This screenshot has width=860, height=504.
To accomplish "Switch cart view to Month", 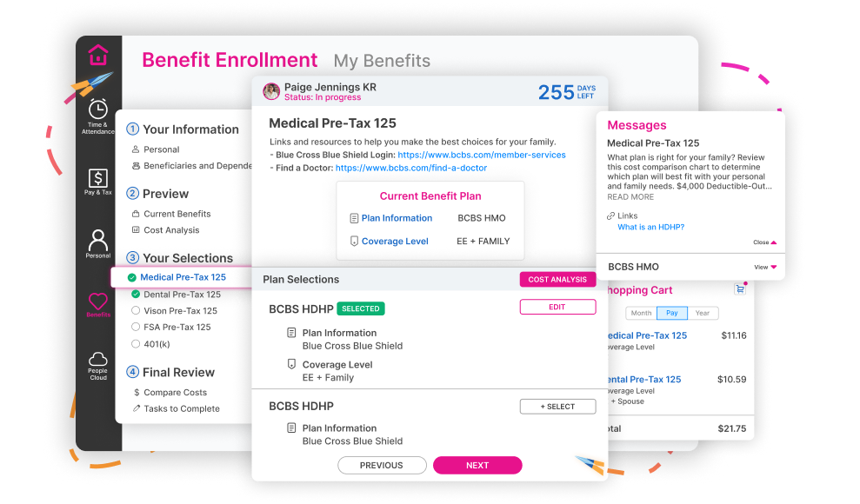I will pos(641,313).
